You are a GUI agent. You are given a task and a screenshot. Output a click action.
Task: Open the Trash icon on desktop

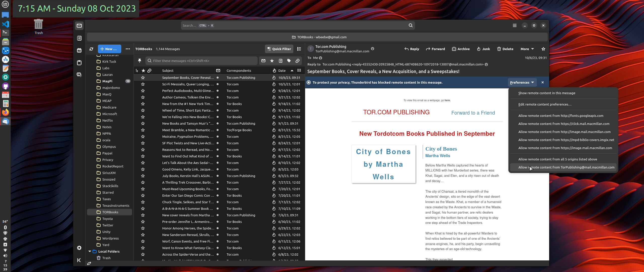click(38, 27)
